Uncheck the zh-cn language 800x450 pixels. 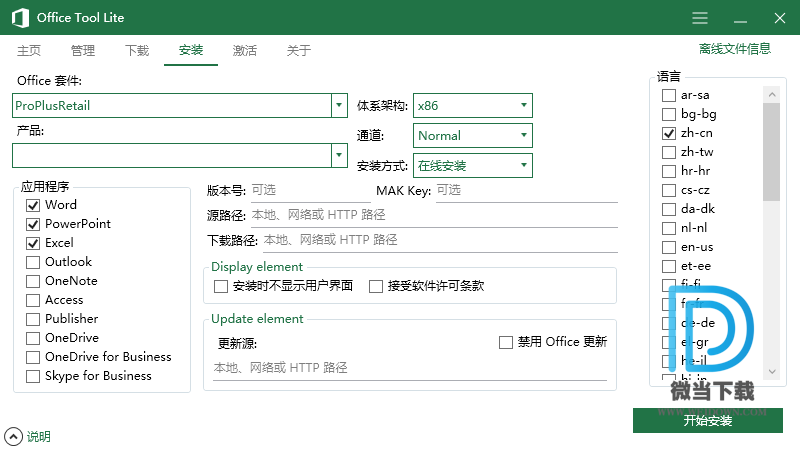coord(668,133)
